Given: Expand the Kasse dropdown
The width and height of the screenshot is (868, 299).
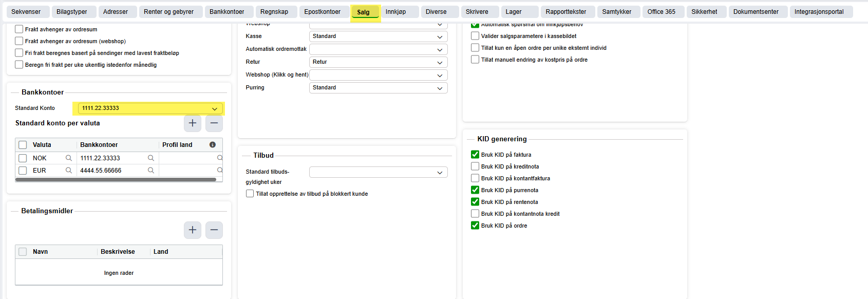Looking at the screenshot, I should [379, 36].
